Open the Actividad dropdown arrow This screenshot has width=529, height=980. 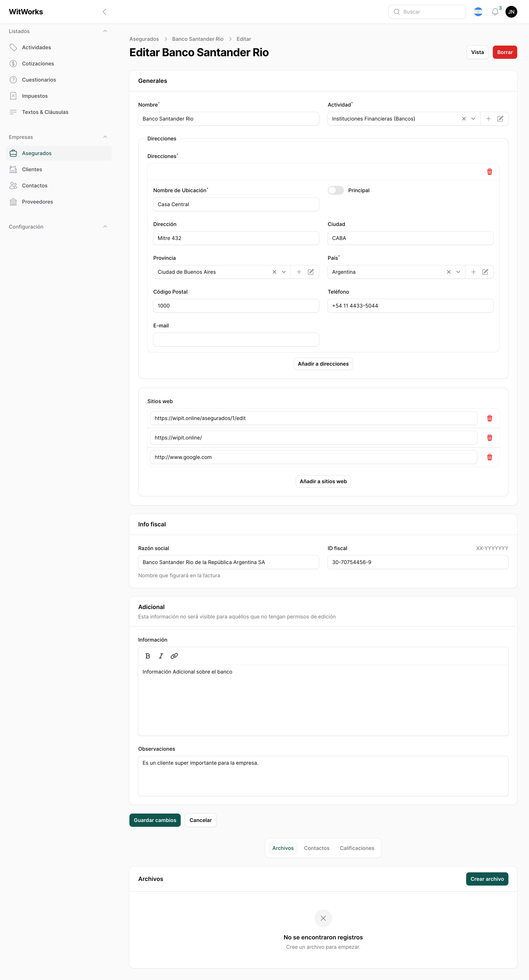473,119
